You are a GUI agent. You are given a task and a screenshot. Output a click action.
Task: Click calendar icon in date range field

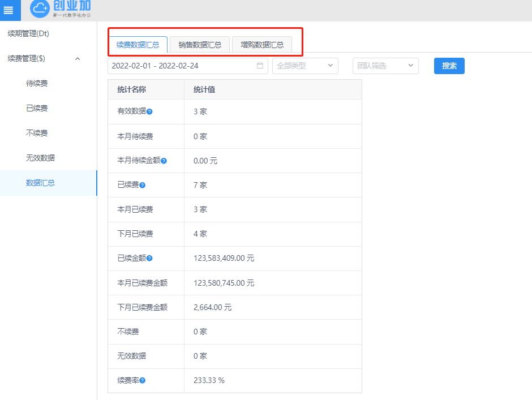(x=260, y=66)
